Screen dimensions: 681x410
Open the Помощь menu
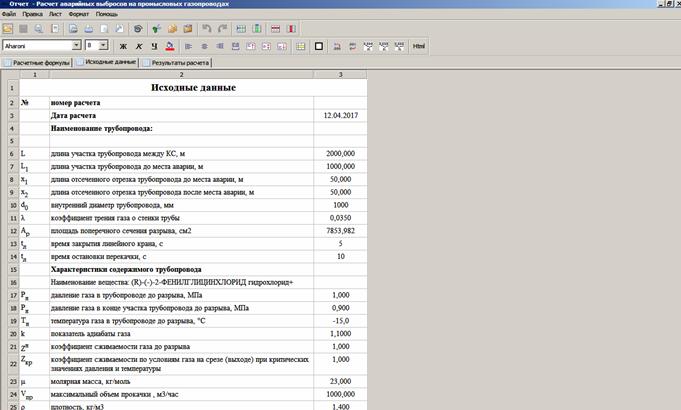pyautogui.click(x=106, y=16)
